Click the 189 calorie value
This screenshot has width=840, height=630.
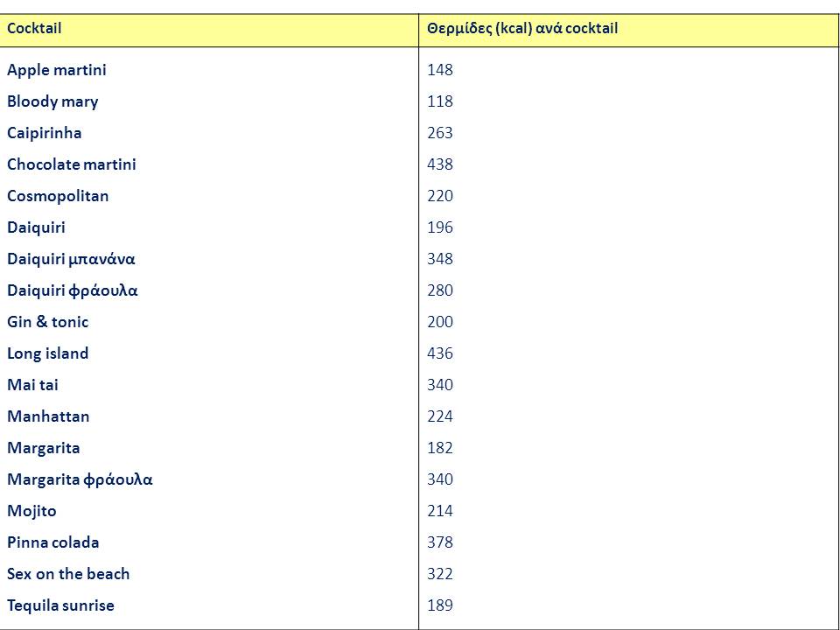[x=440, y=605]
